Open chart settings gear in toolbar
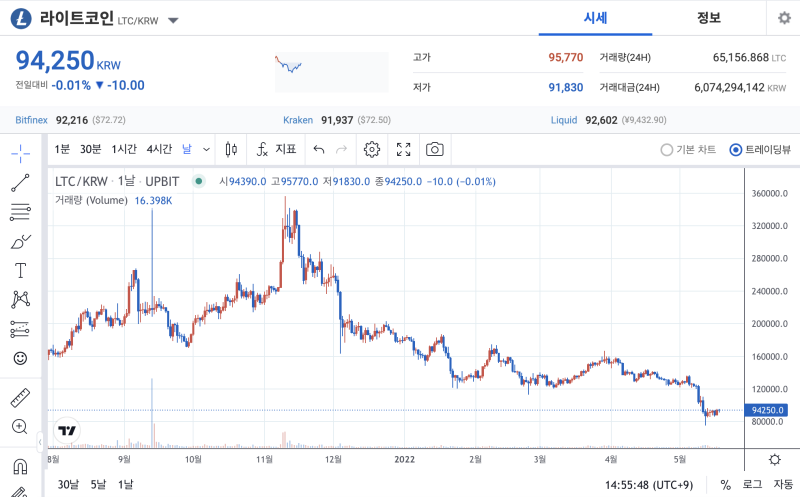Viewport: 800px width, 497px height. click(x=372, y=150)
